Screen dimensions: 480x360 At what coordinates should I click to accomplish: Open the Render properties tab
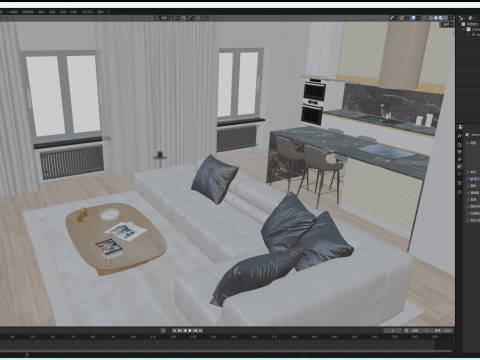(459, 145)
